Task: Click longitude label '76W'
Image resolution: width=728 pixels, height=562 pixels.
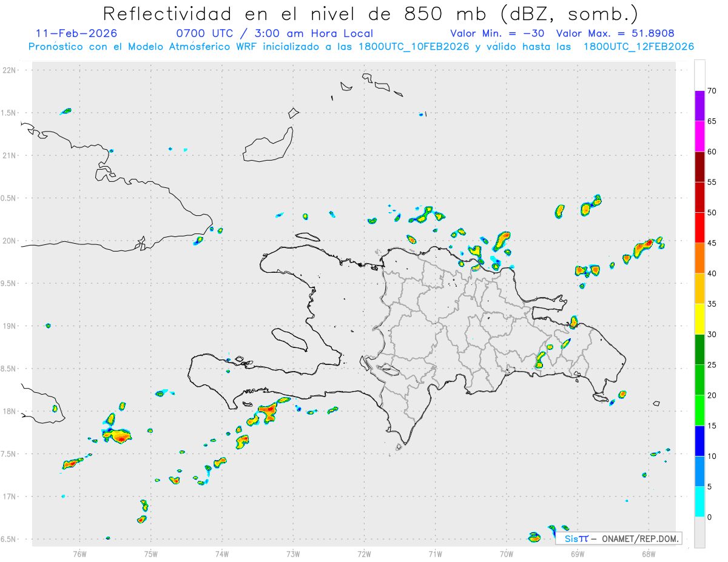Action: 79,554
